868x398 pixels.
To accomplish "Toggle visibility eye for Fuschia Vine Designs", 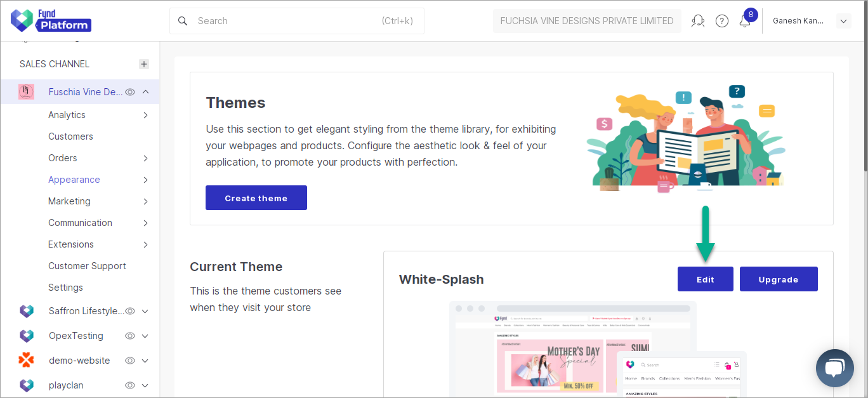I will (x=130, y=92).
